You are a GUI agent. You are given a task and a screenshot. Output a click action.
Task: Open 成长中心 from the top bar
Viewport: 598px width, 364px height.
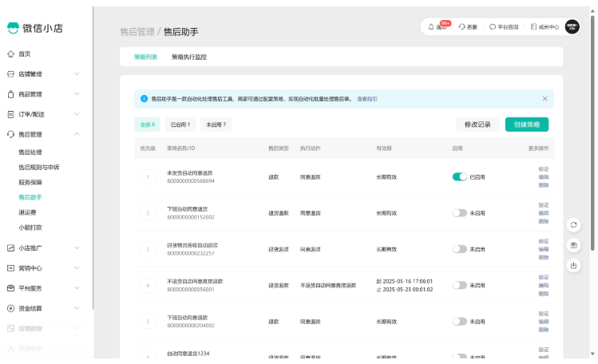coord(544,26)
